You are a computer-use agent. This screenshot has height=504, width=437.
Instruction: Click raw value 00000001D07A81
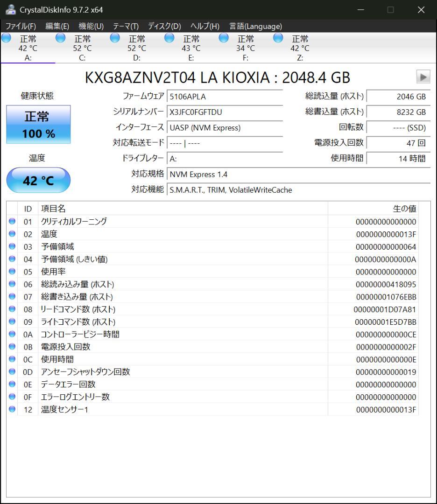tap(385, 309)
